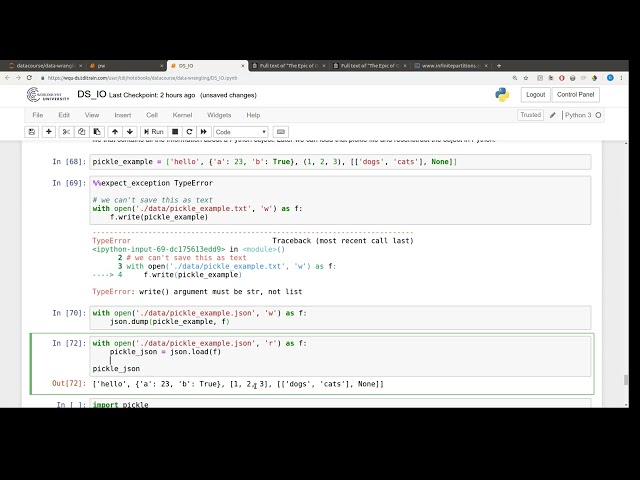The height and width of the screenshot is (480, 640).
Task: Paste cells below icon
Action: tap(97, 132)
